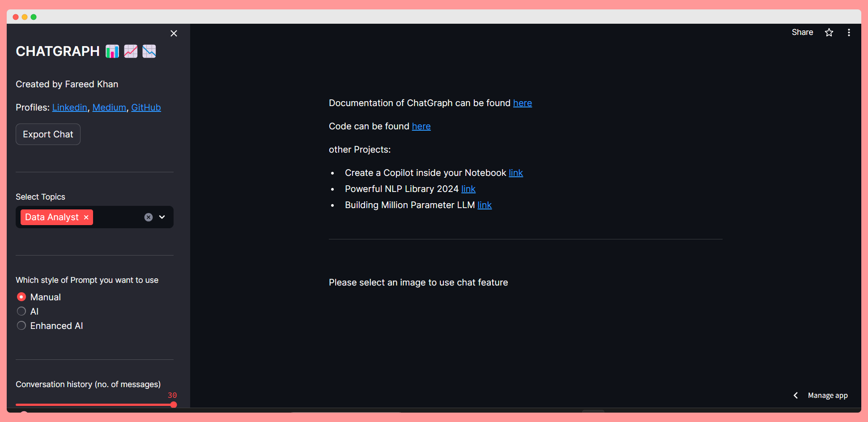Click the green maximize window dot

tap(34, 17)
